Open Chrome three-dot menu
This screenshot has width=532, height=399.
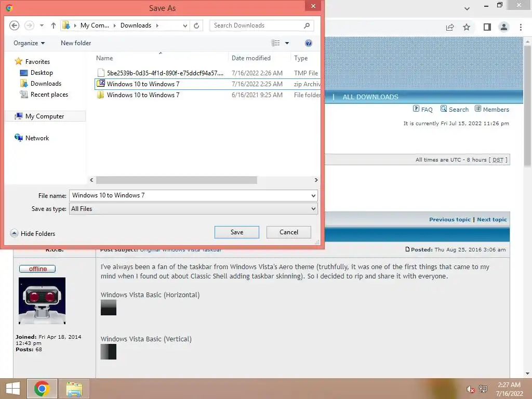coord(521,27)
